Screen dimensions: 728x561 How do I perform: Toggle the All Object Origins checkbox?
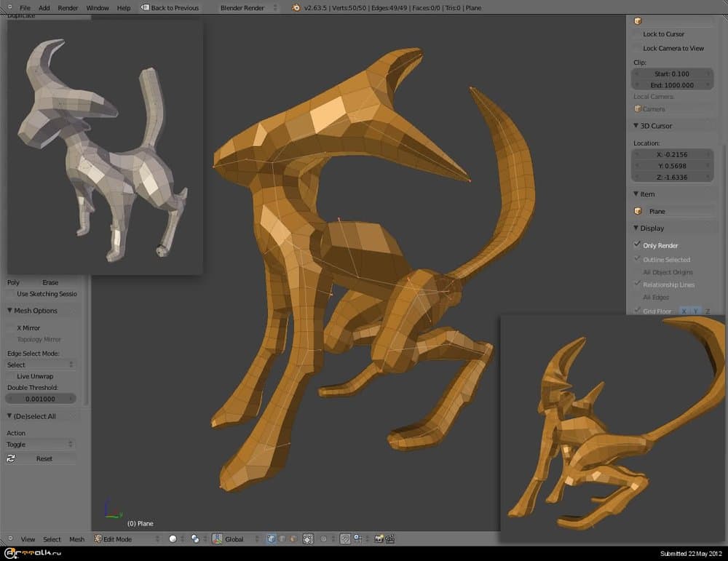point(637,272)
